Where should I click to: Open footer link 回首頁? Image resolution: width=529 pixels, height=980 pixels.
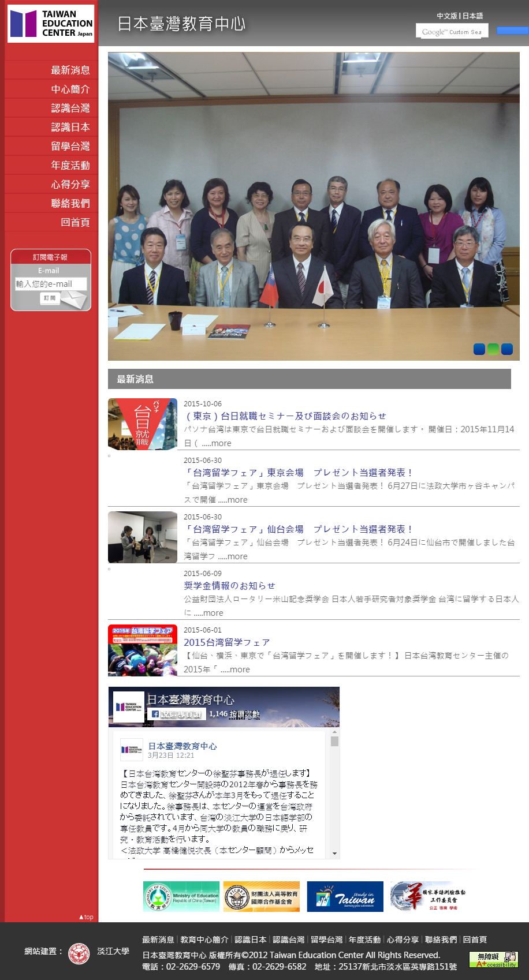click(x=475, y=940)
